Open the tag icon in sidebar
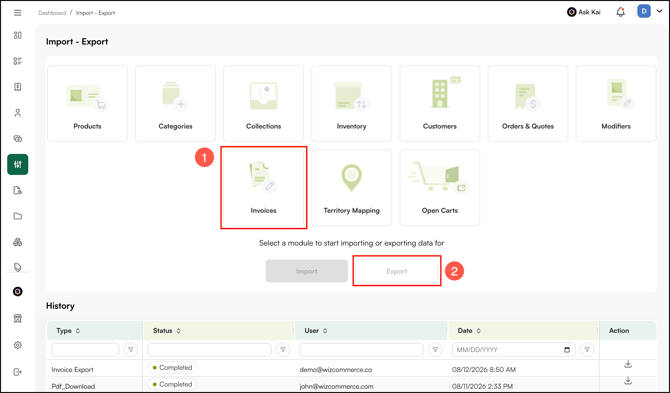Viewport: 670px width, 393px height. [x=18, y=267]
